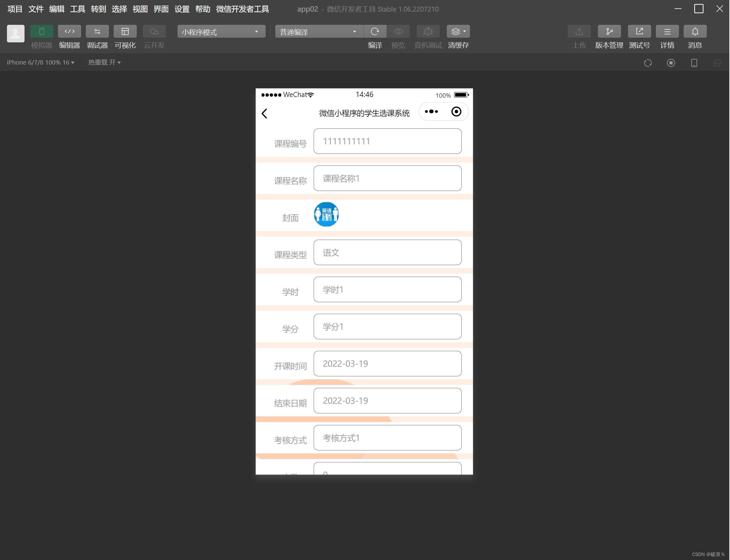Maximize the developer tools window
This screenshot has width=730, height=560.
tap(699, 9)
